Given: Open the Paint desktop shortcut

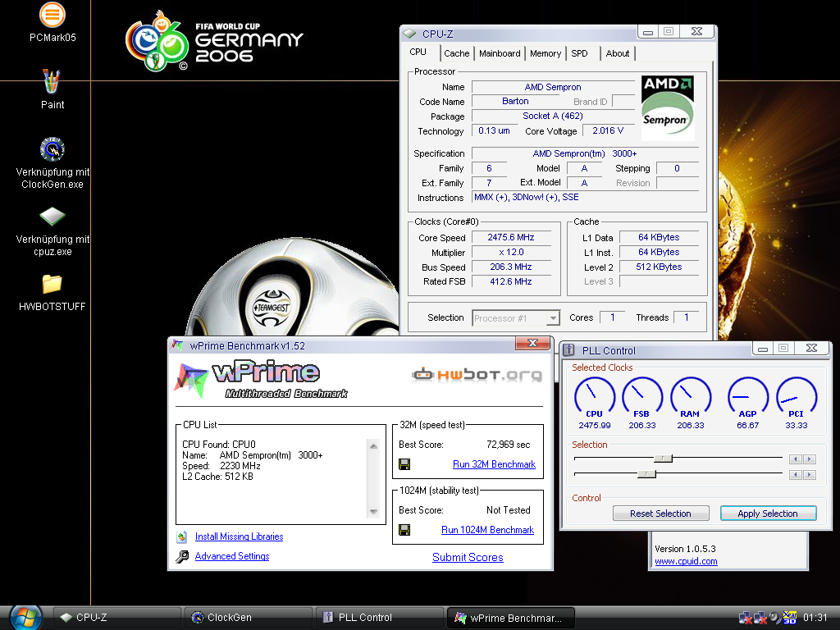Looking at the screenshot, I should [x=52, y=81].
